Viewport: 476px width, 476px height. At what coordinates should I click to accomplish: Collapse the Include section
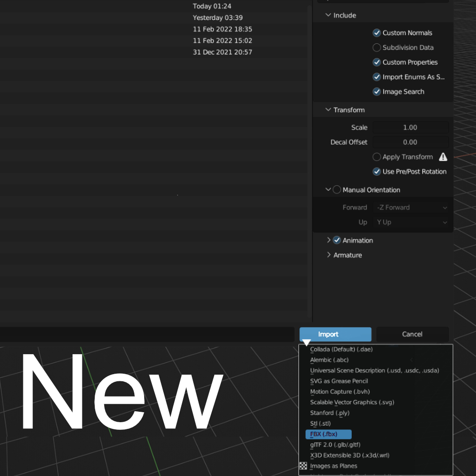coord(328,15)
